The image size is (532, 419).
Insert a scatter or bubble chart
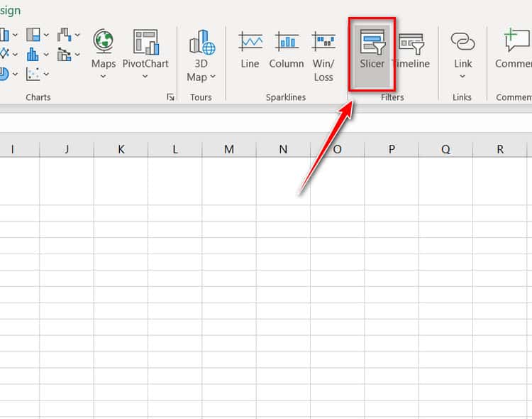coord(33,74)
